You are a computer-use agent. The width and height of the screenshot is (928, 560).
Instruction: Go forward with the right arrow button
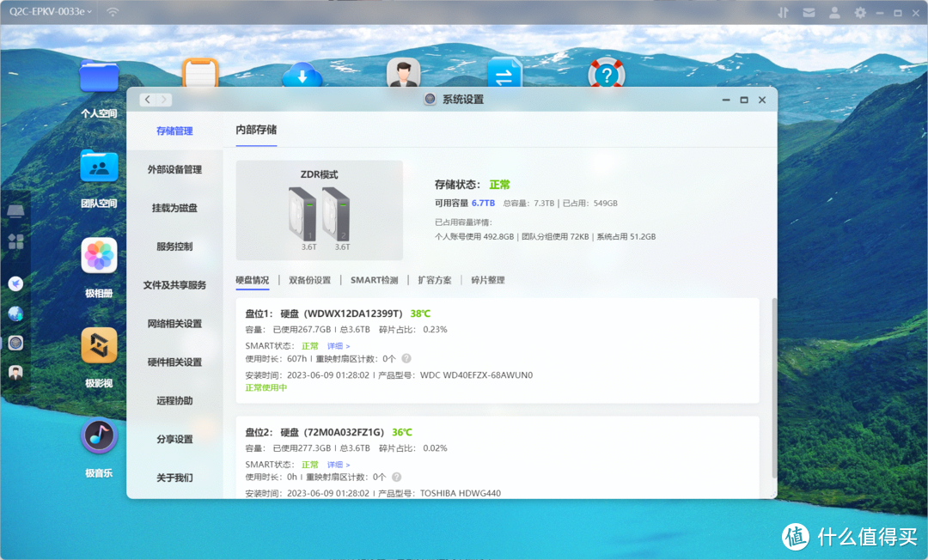pyautogui.click(x=164, y=100)
